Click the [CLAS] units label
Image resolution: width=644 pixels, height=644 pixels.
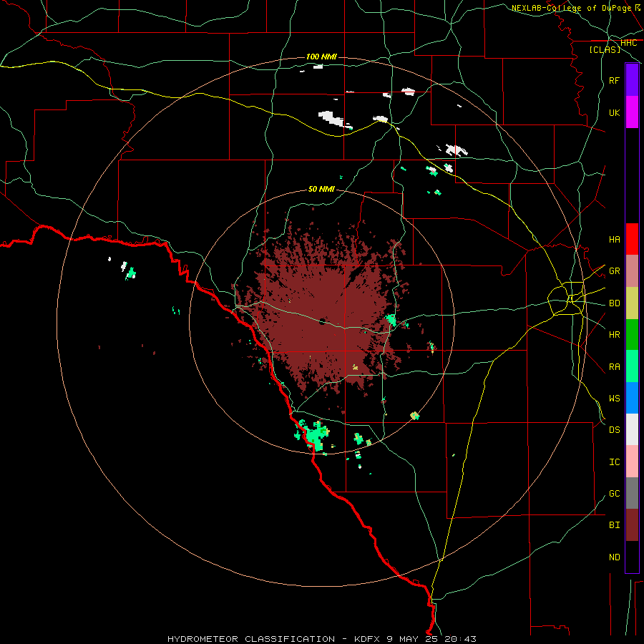click(605, 49)
